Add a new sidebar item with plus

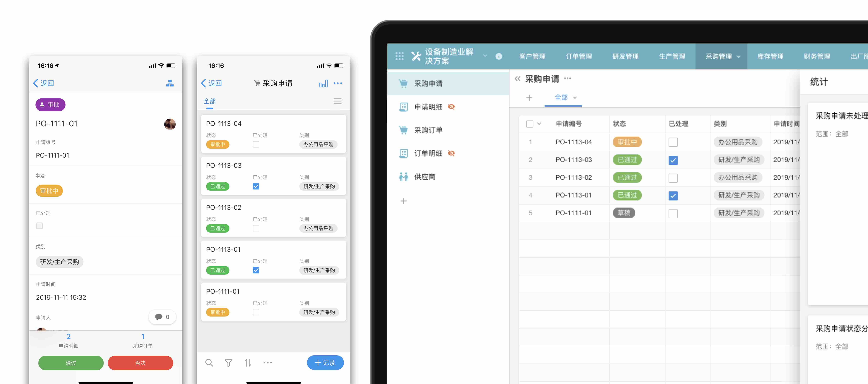coord(403,201)
